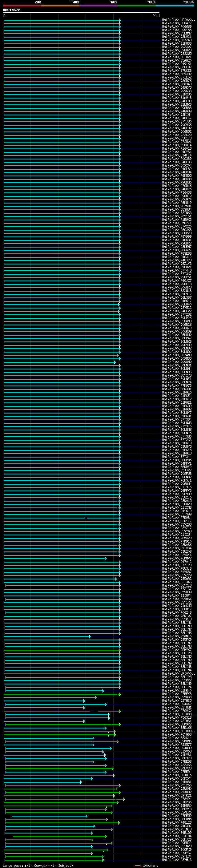Image resolution: width=197 pixels, height=868 pixels.
Task: Select hit label UniRef100_C7BEY8
Action: tap(177, 694)
